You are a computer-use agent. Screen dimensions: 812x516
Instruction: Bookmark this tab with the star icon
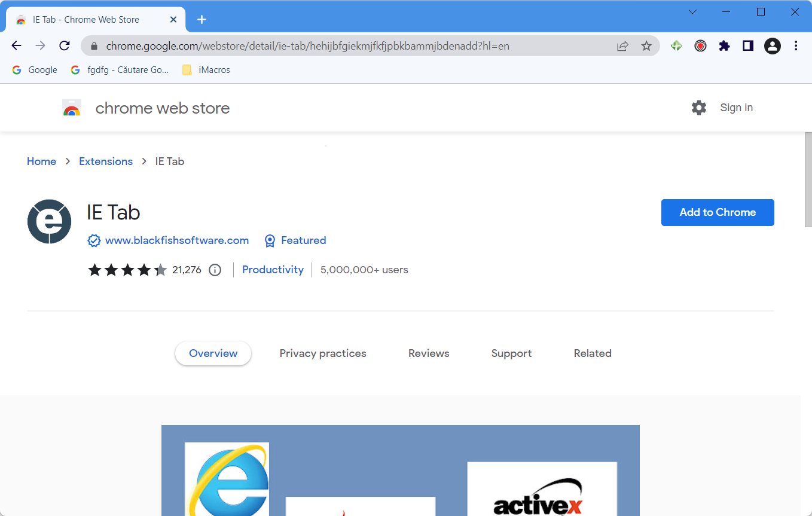coord(646,45)
